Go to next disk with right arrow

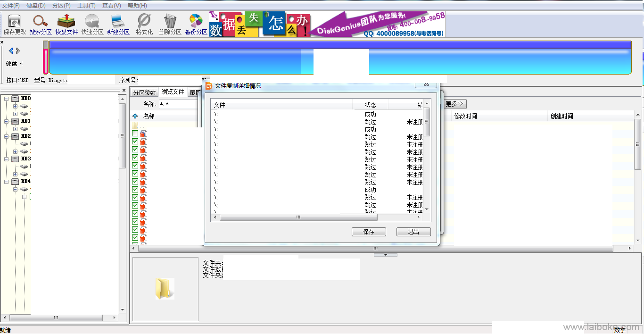click(x=18, y=51)
